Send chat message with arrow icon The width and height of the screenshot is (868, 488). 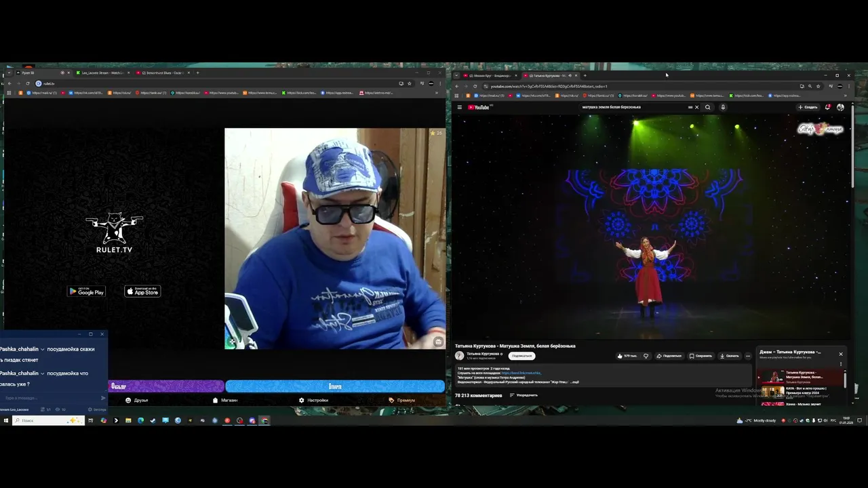click(x=103, y=398)
